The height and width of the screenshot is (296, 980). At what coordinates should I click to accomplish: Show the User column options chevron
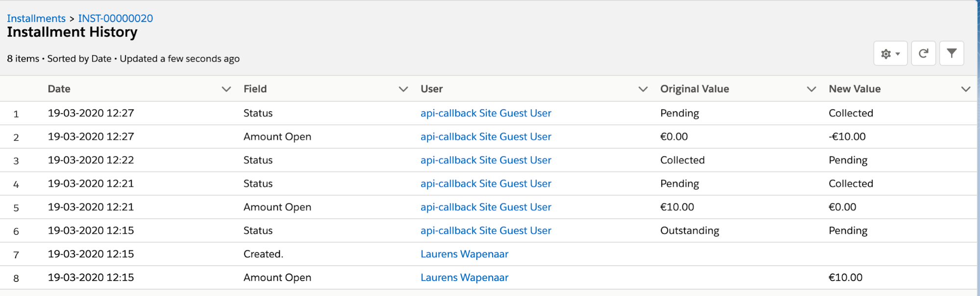pyautogui.click(x=643, y=89)
